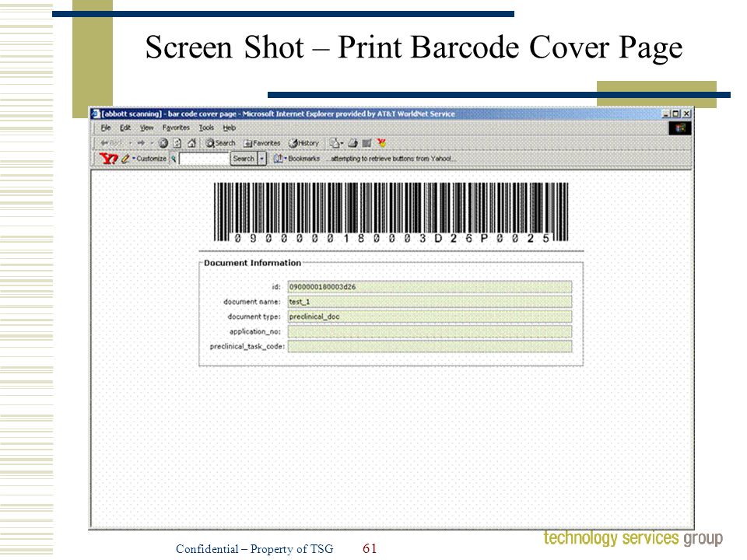Open the Favorites pane toolbar button
Viewport: 747px width, 560px height.
[261, 143]
